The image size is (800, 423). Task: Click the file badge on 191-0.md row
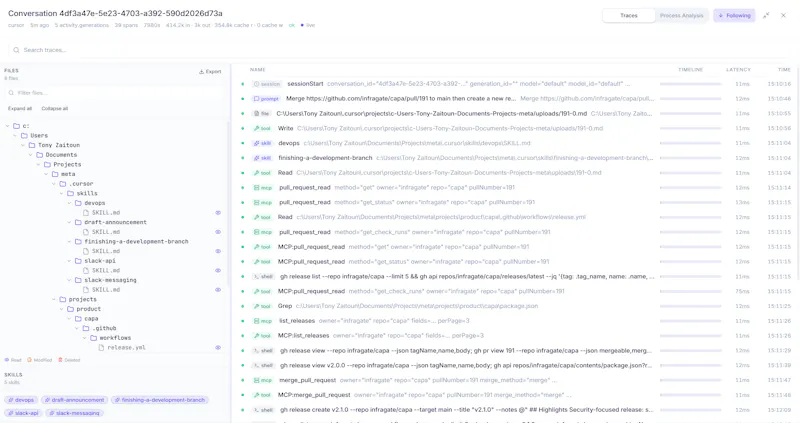(262, 114)
